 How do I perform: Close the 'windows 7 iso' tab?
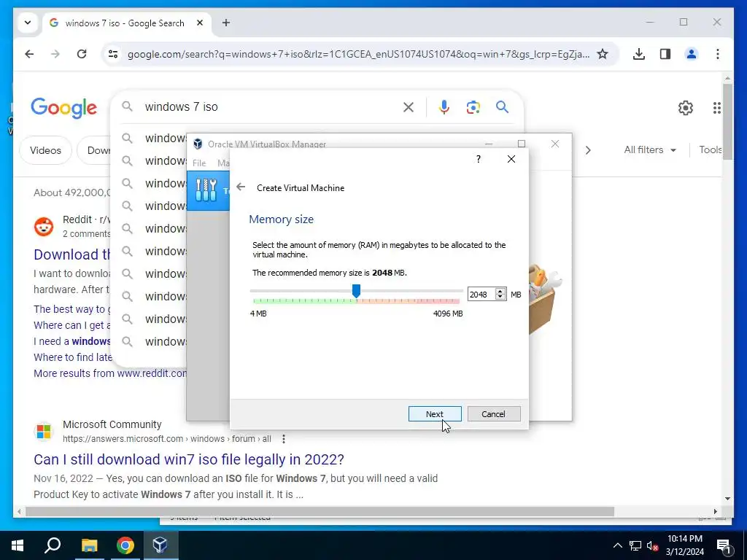coord(200,23)
